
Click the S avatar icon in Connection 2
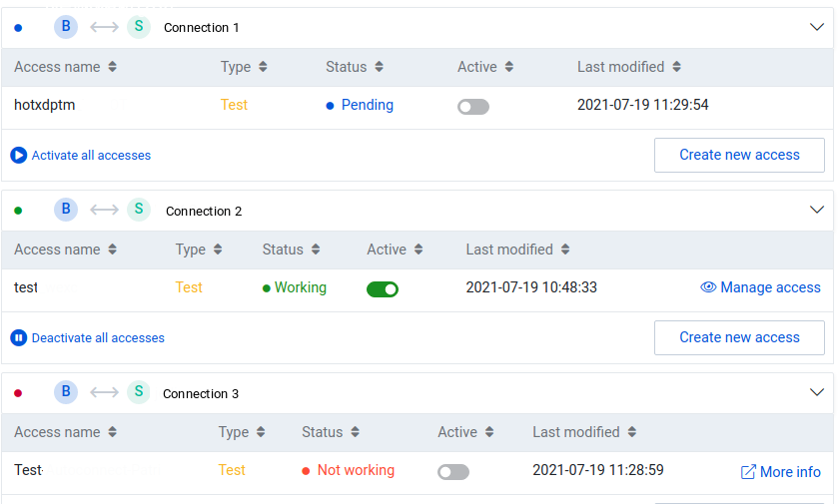click(x=139, y=210)
